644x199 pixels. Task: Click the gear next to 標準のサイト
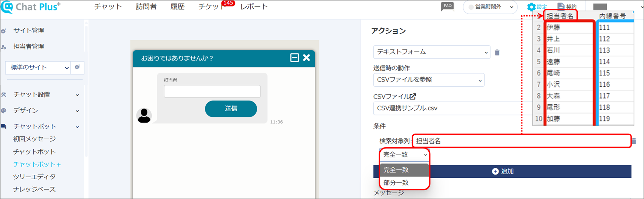coord(77,67)
